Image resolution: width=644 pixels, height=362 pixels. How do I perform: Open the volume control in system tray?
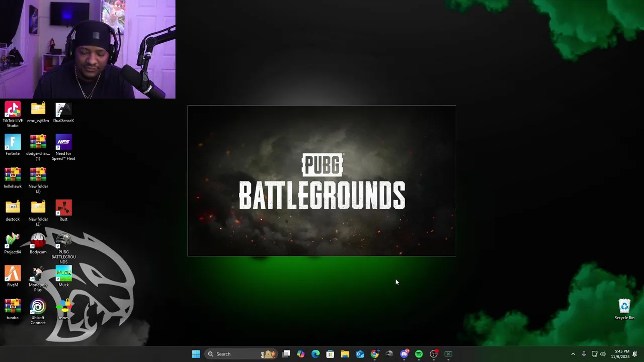pyautogui.click(x=603, y=354)
